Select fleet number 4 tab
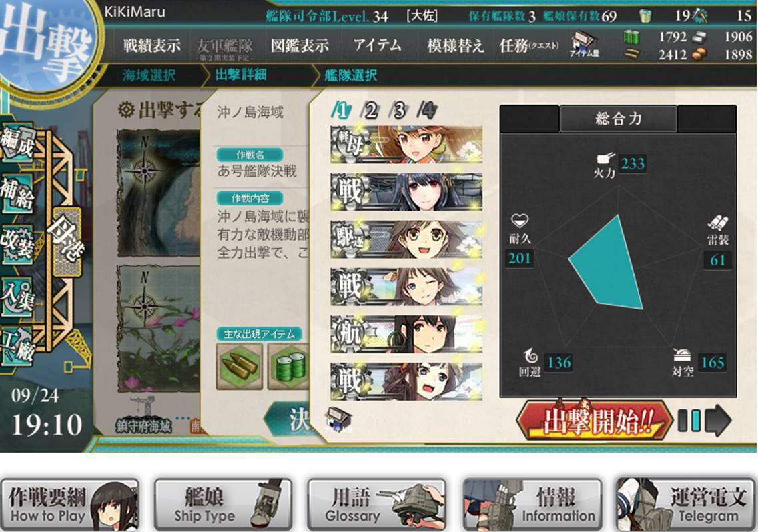This screenshot has height=532, width=758. (x=427, y=111)
